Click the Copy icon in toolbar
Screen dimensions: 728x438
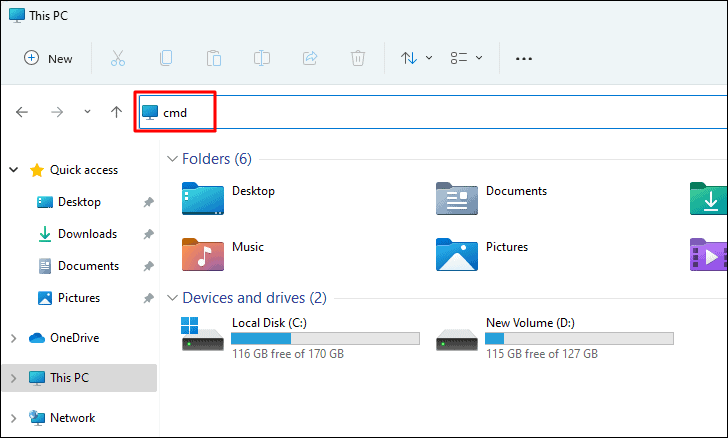pyautogui.click(x=166, y=59)
